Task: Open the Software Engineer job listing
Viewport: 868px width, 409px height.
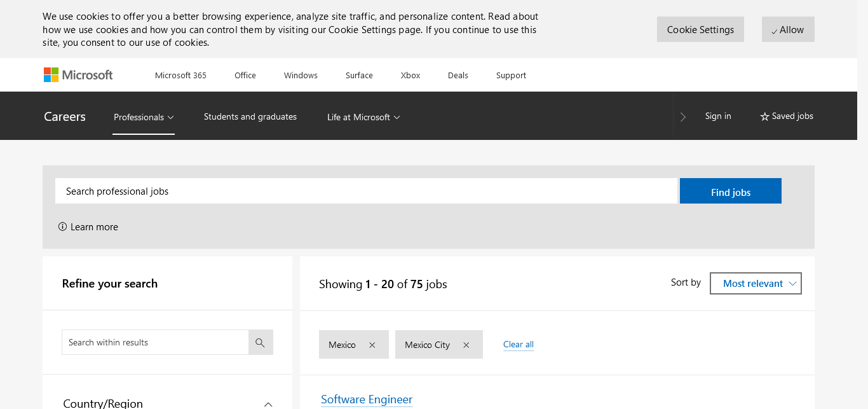Action: click(367, 399)
